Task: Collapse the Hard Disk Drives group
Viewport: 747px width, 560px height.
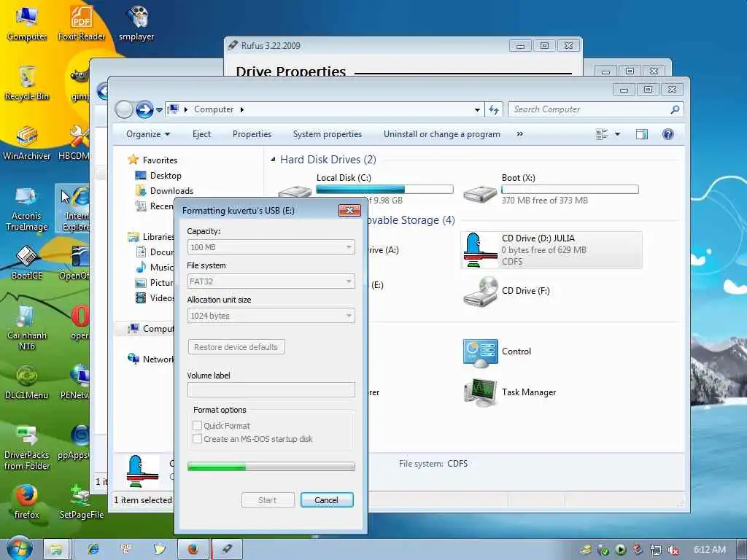Action: pos(273,160)
